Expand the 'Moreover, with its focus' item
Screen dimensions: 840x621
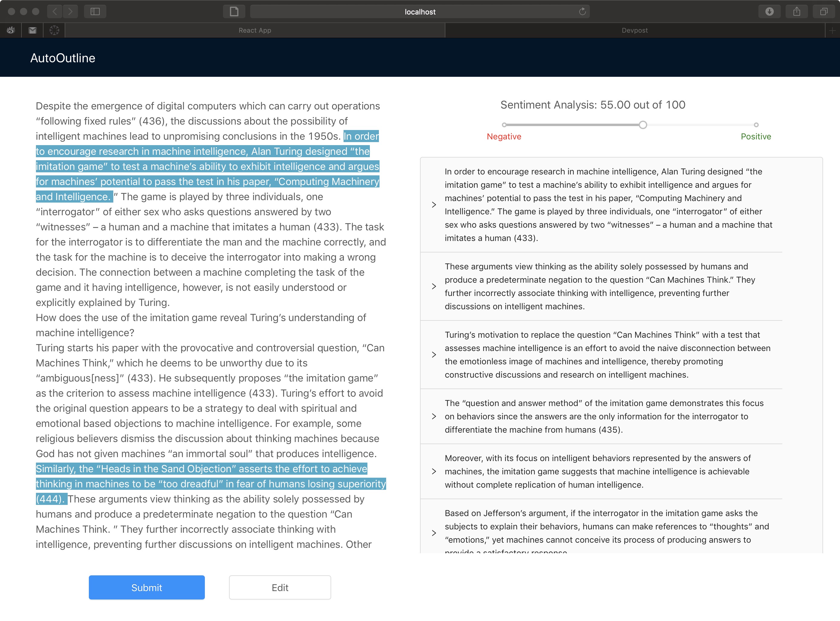coord(434,471)
